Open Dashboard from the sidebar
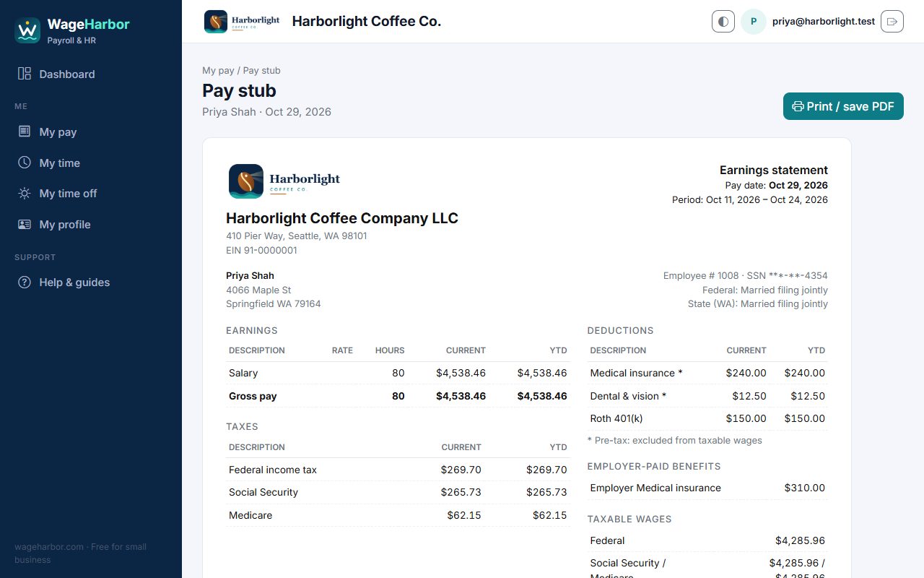The image size is (924, 578). point(91,74)
